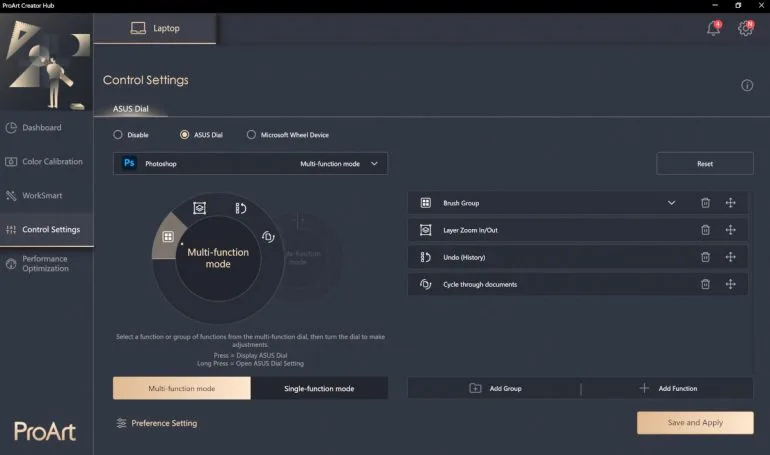Click the Cycle through documents list icon
This screenshot has height=455, width=770.
point(426,284)
